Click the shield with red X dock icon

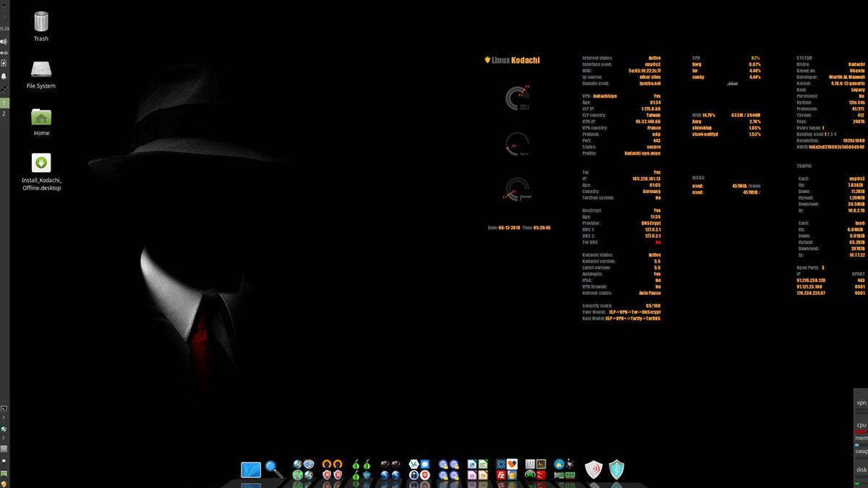[x=326, y=474]
